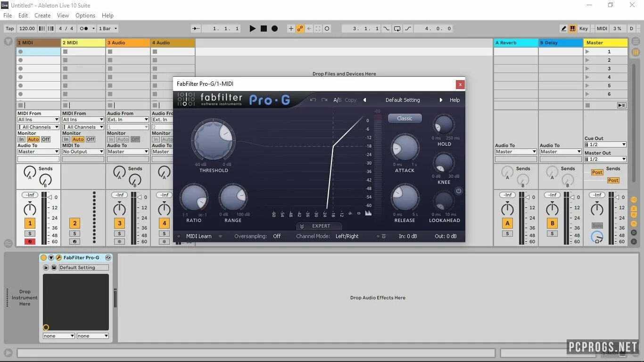Click the Tap tempo button

click(9, 28)
